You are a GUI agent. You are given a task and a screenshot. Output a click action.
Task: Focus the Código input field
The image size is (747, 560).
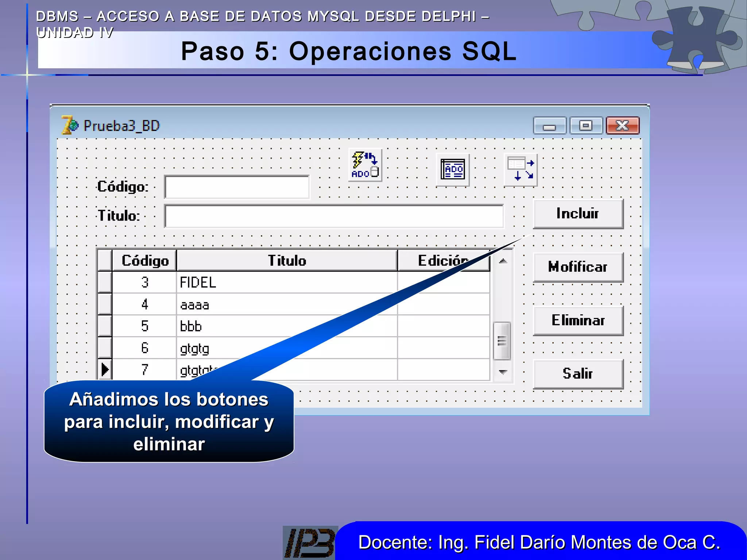237,187
